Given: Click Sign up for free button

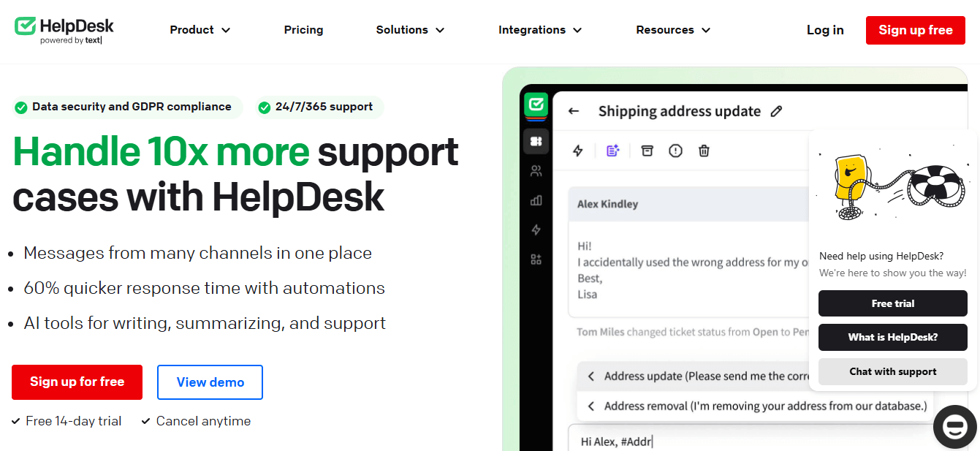Looking at the screenshot, I should coord(77,382).
